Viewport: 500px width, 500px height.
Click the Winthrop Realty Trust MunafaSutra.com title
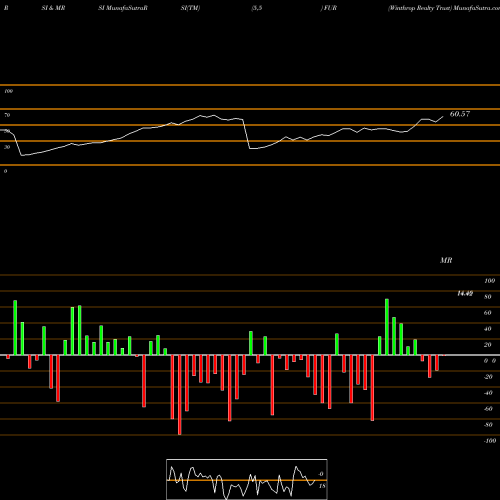click(444, 8)
